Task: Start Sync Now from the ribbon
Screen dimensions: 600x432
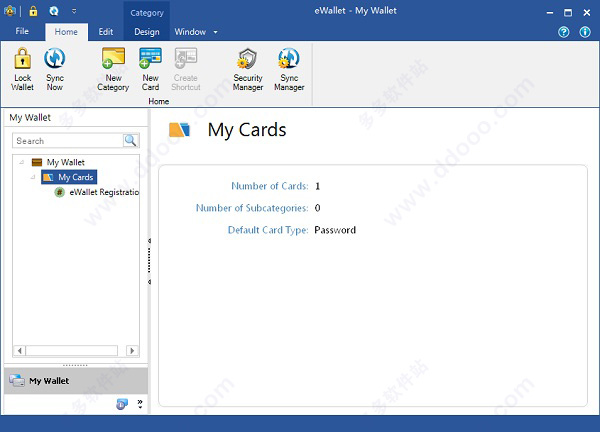Action: (55, 69)
